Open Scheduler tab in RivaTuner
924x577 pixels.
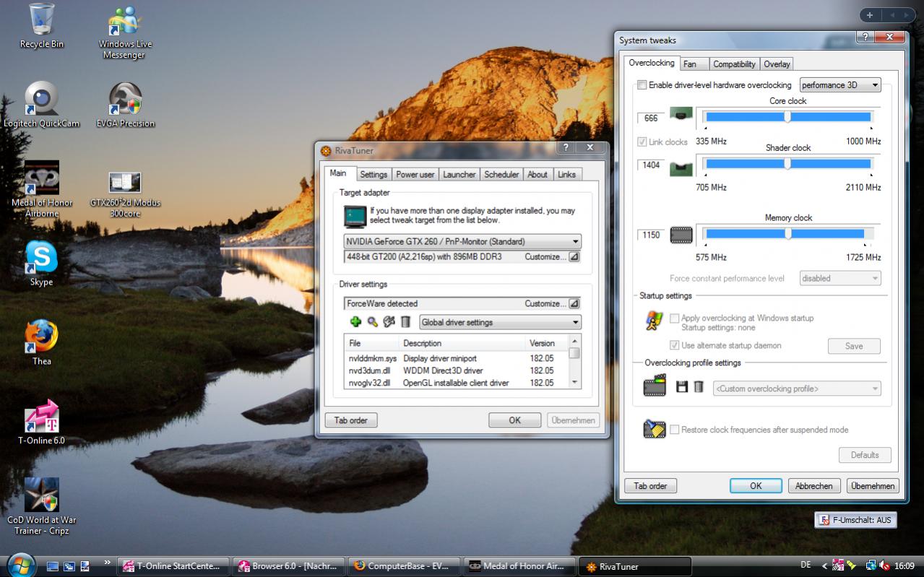coord(501,174)
